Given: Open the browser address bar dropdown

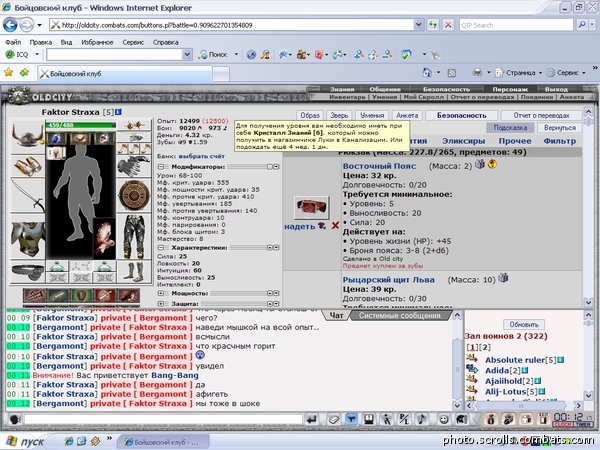Looking at the screenshot, I should coord(418,25).
